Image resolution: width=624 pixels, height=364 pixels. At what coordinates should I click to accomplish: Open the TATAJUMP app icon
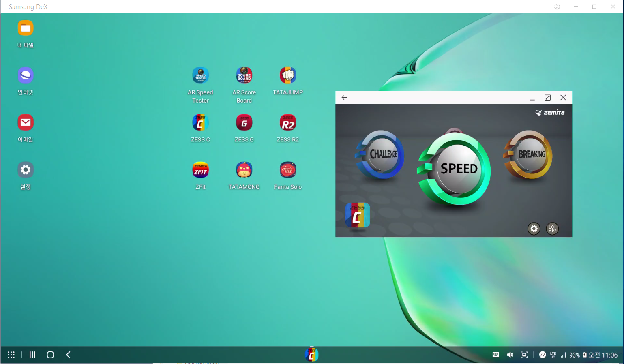point(288,75)
